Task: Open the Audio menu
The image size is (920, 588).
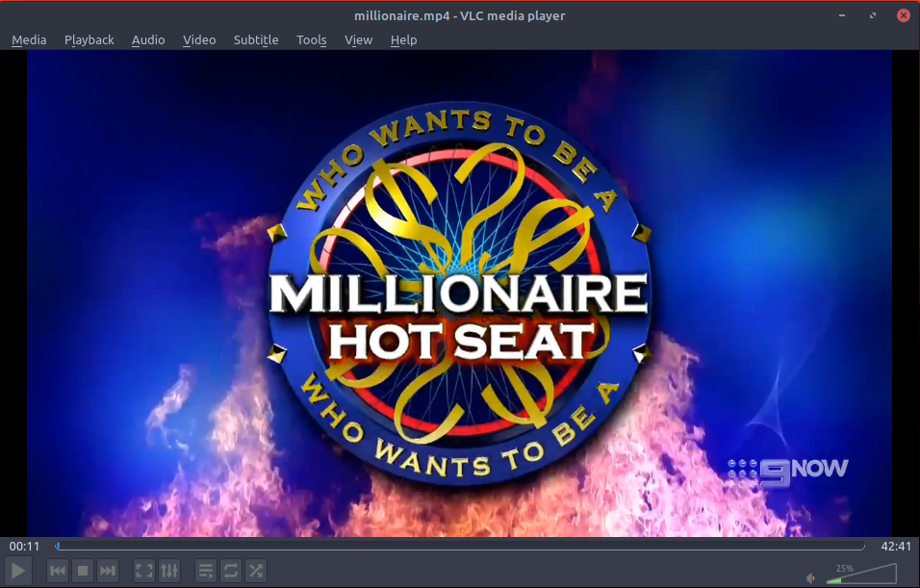Action: tap(148, 39)
